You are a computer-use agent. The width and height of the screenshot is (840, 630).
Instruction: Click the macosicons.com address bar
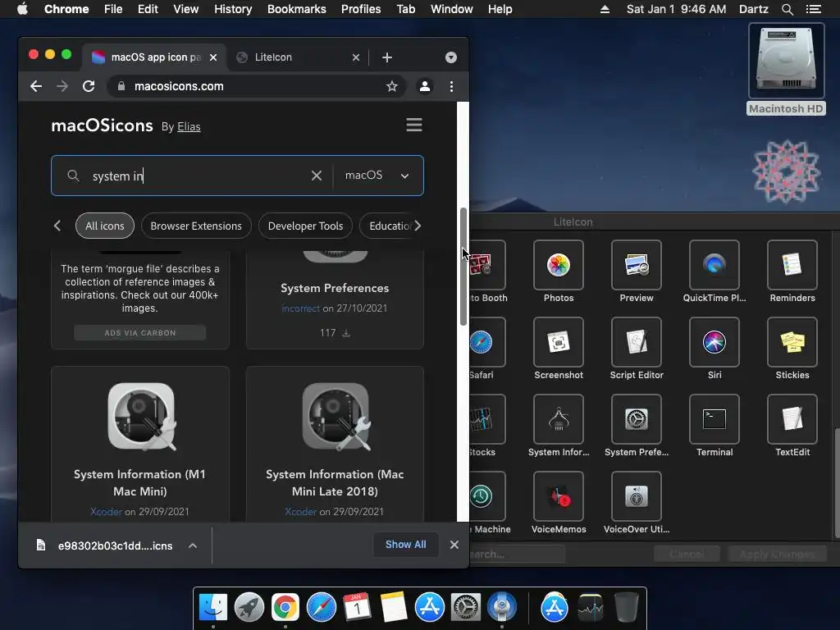tap(258, 86)
